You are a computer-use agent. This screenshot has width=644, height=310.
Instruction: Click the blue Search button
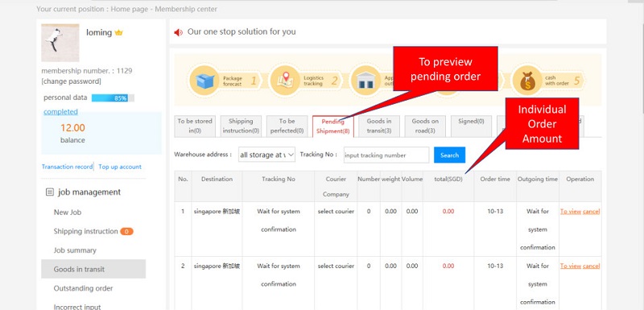coord(449,155)
